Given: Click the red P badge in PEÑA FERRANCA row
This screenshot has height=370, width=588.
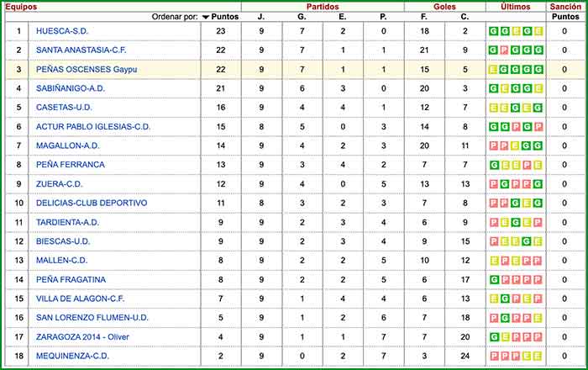Looking at the screenshot, I should pyautogui.click(x=527, y=164).
